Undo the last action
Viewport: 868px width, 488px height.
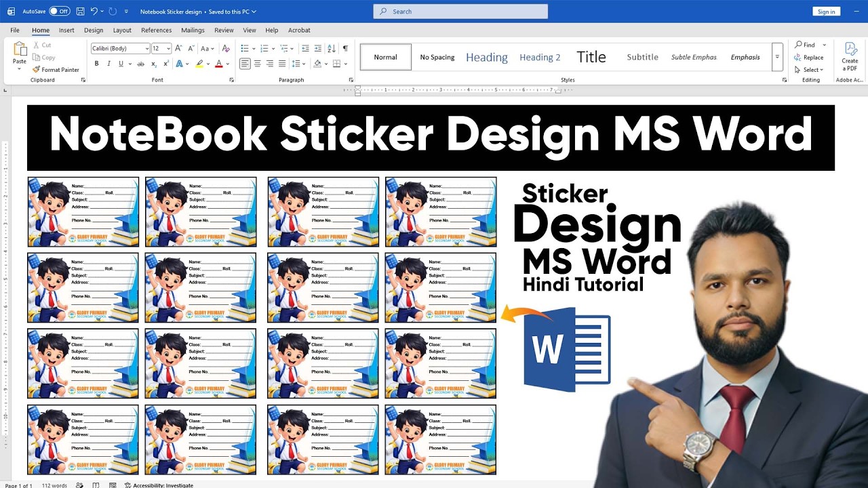(x=94, y=12)
